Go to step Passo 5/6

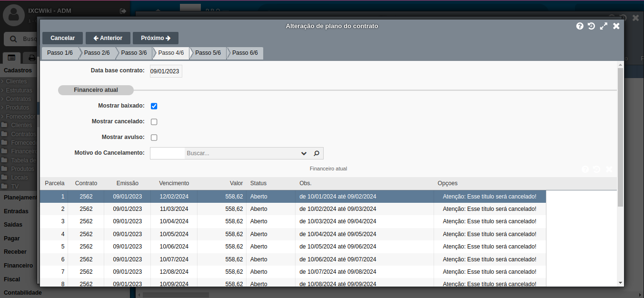tap(208, 53)
